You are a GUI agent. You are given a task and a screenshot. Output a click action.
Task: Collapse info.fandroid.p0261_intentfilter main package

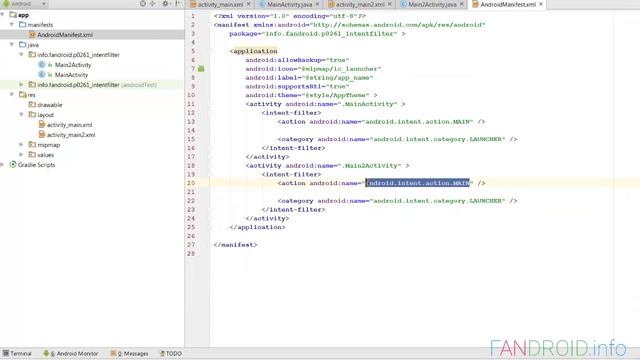pyautogui.click(x=22, y=54)
